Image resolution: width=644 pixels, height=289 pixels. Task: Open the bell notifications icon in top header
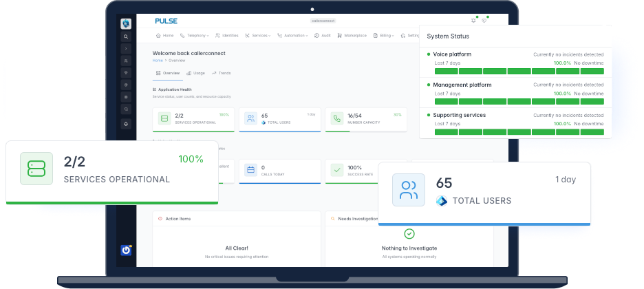[x=473, y=21]
